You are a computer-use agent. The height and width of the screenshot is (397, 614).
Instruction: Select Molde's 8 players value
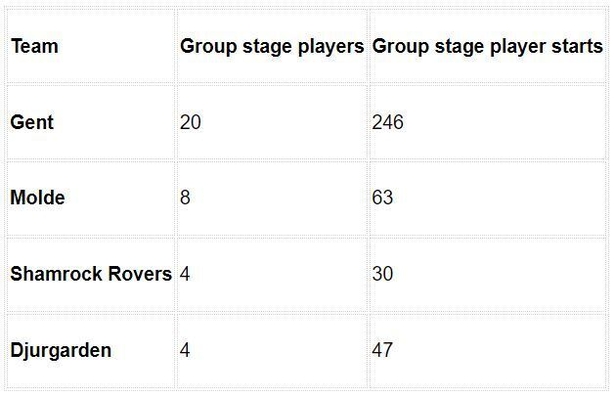coord(185,197)
